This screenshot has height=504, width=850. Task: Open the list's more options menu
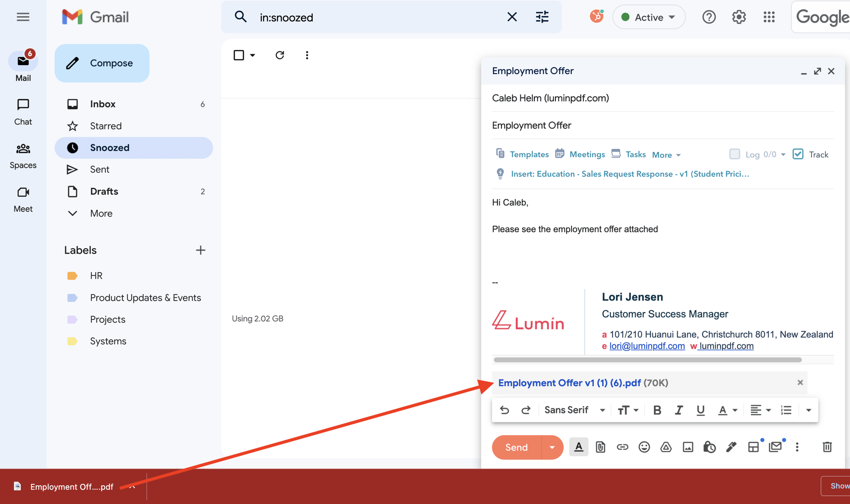tap(307, 55)
